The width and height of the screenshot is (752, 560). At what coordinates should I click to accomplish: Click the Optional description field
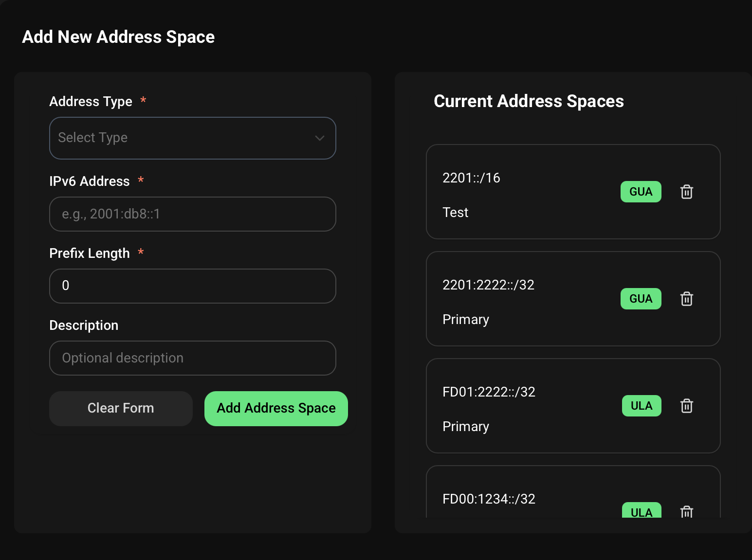pyautogui.click(x=193, y=358)
